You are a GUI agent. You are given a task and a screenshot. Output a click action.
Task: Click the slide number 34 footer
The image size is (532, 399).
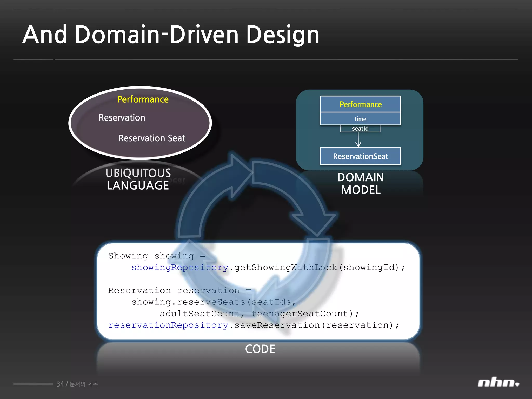click(x=60, y=384)
